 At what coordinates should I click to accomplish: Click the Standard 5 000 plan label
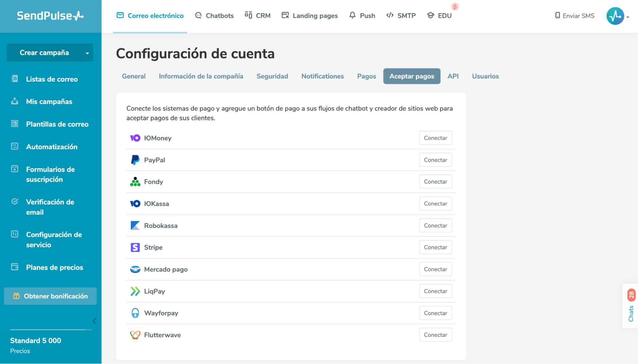pyautogui.click(x=36, y=340)
